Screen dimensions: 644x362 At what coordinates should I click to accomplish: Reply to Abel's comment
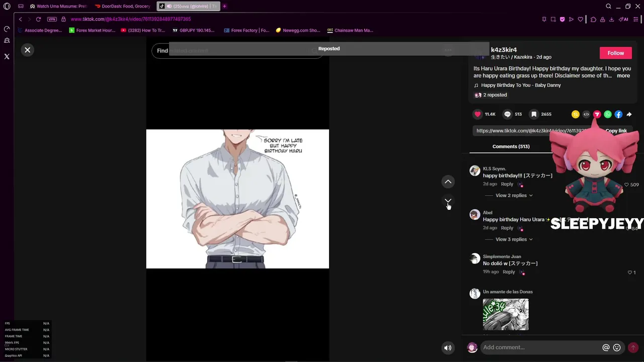click(507, 228)
